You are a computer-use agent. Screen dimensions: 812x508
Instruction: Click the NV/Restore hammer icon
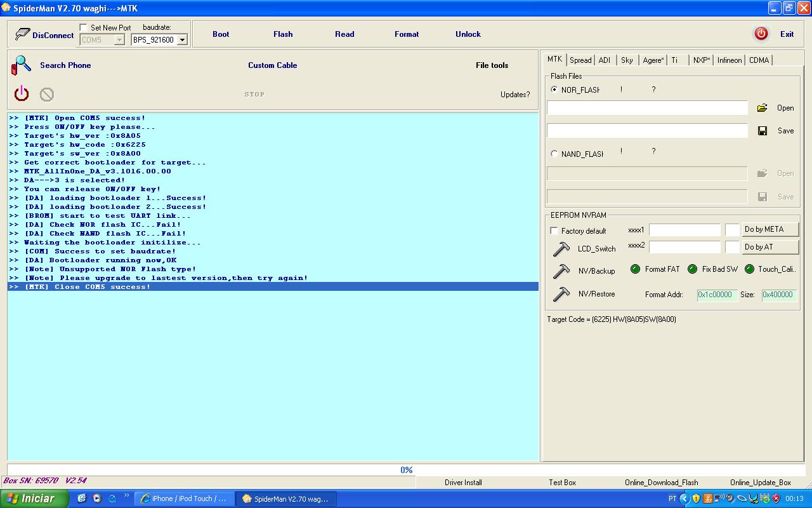pos(561,294)
